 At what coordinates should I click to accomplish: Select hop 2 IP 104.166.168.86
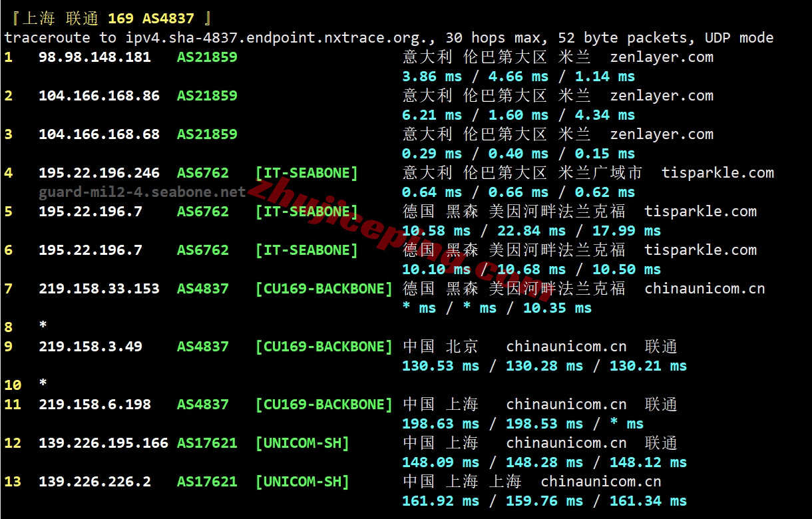(x=99, y=96)
